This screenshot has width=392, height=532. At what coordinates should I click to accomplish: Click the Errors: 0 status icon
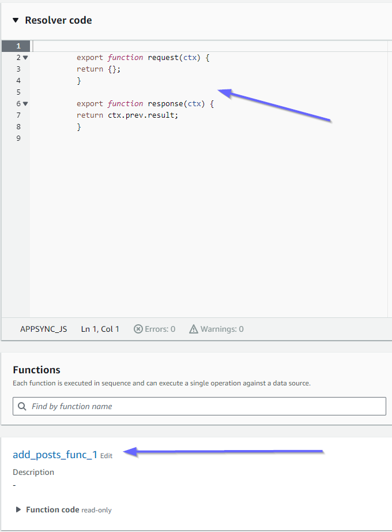tap(138, 329)
